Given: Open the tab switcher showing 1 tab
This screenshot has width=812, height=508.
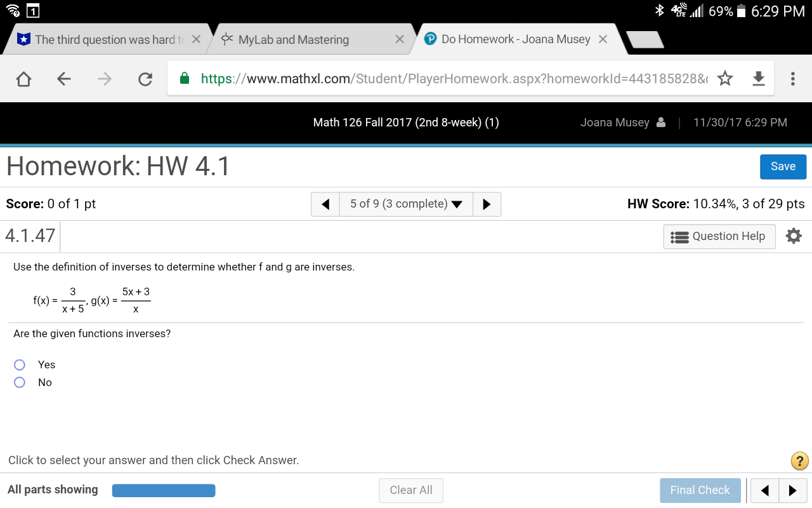Looking at the screenshot, I should click(x=33, y=11).
